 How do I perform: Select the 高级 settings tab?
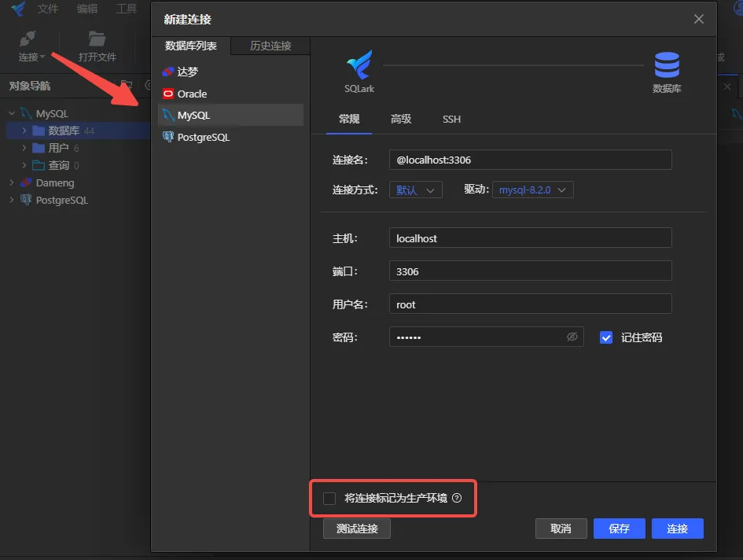[401, 119]
